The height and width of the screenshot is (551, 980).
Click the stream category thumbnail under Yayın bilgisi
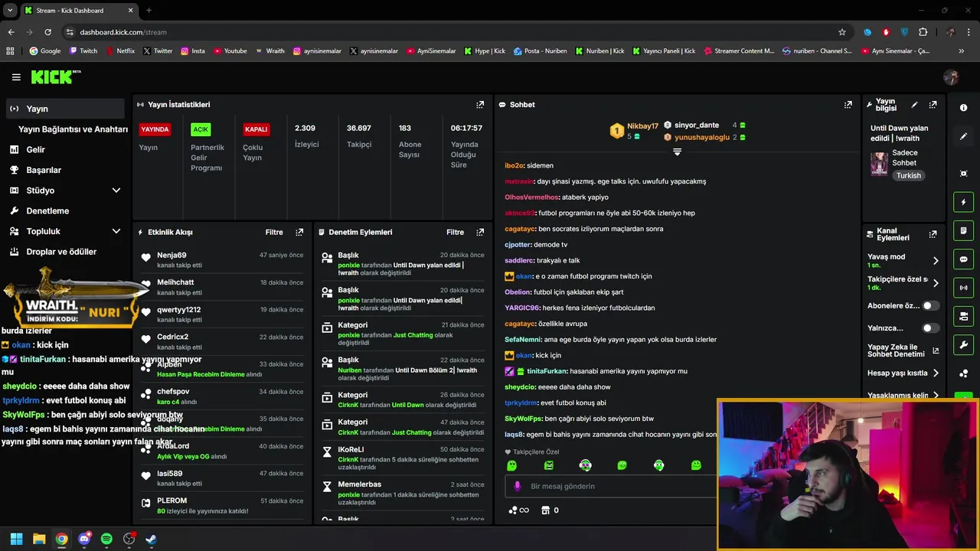(x=879, y=164)
